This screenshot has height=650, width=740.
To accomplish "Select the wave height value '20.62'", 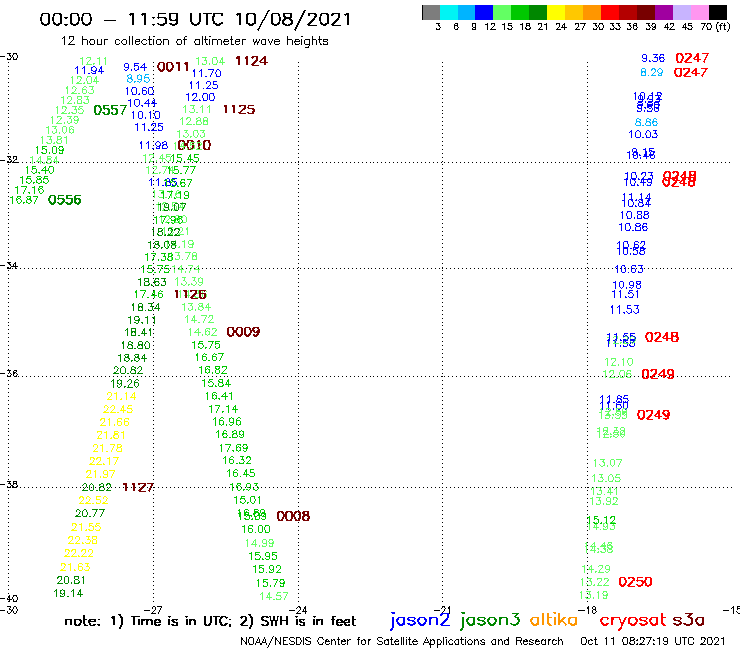I will coord(128,371).
